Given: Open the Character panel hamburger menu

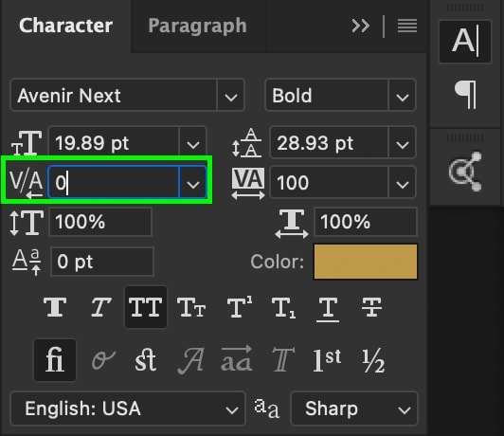Looking at the screenshot, I should click(x=407, y=26).
